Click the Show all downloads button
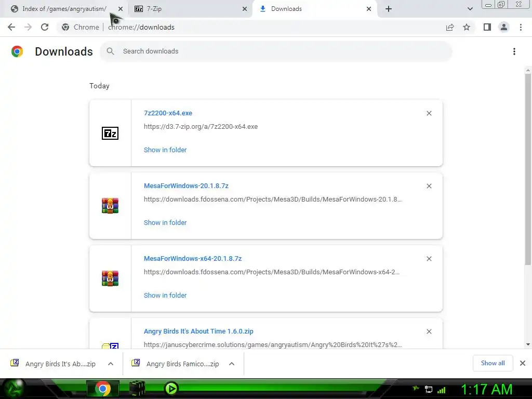This screenshot has width=532, height=399. (493, 363)
